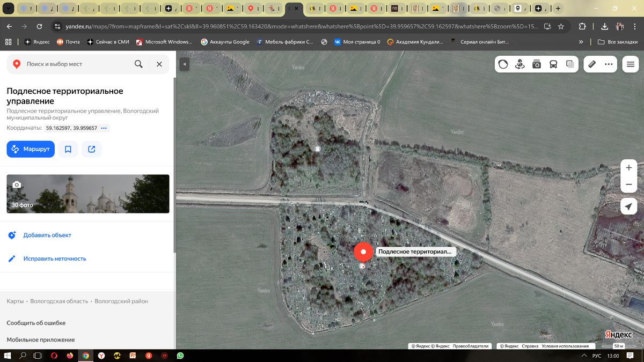The image size is (644, 362).
Task: Open more map tools menu
Action: [609, 64]
